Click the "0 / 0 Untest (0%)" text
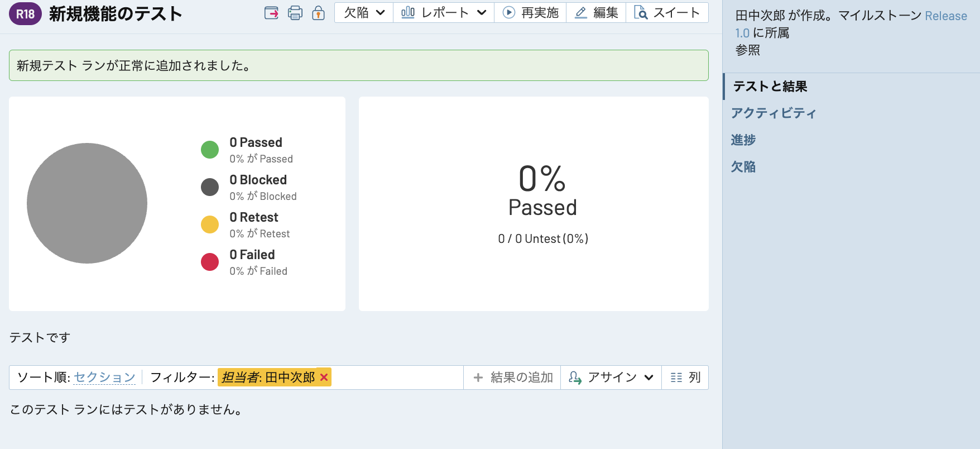This screenshot has width=980, height=449. [x=543, y=238]
